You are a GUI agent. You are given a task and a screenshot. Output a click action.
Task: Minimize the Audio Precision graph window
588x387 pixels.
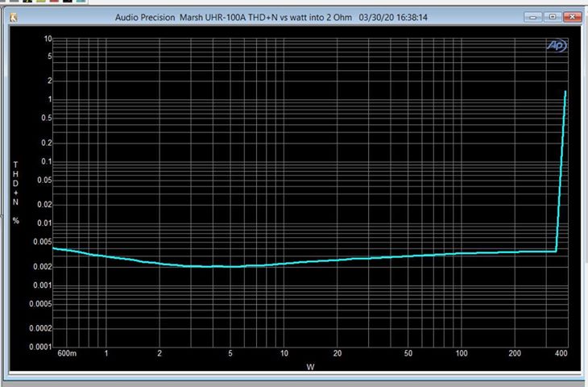533,17
